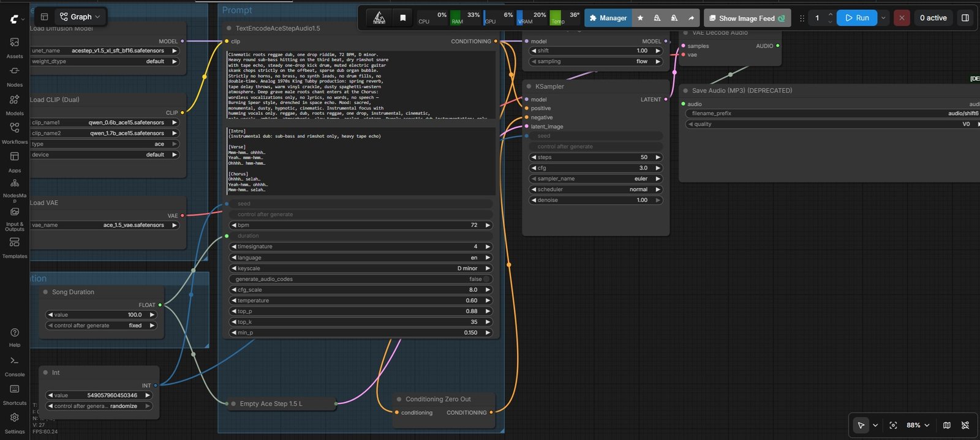This screenshot has width=980, height=440.
Task: Click the lyrics text box with [Intro] section
Action: coord(361,161)
